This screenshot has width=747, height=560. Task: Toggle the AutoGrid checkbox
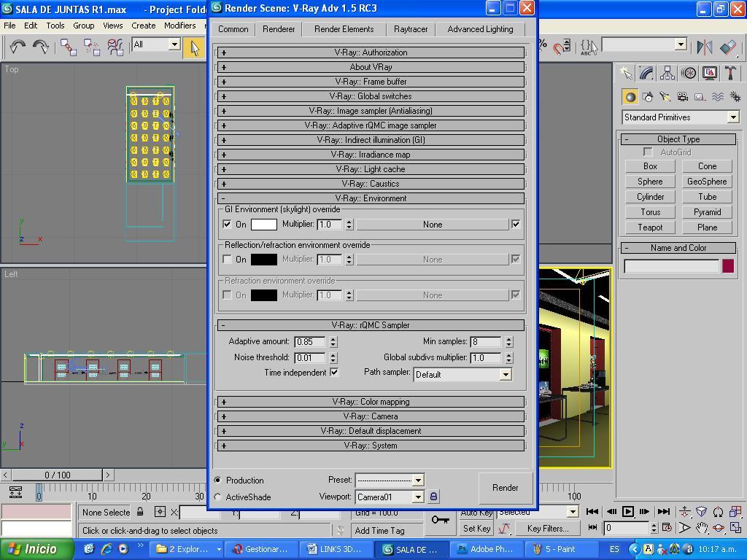(648, 152)
